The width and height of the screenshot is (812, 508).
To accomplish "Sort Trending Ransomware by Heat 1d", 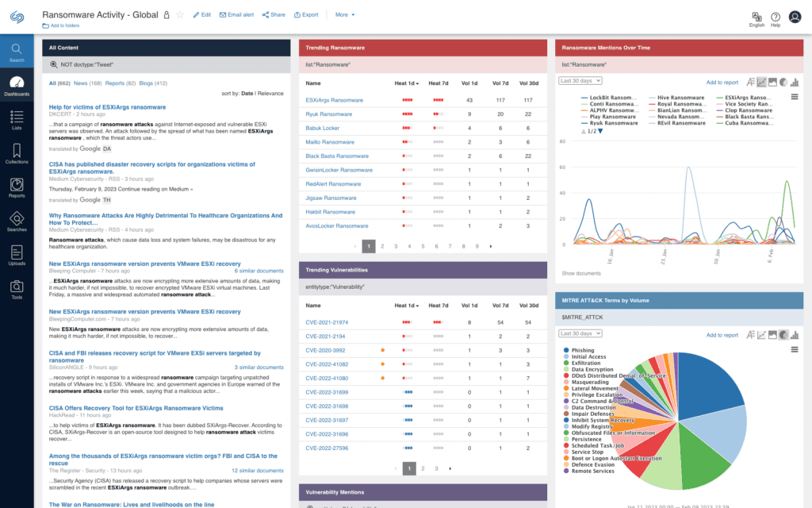I will tap(407, 83).
